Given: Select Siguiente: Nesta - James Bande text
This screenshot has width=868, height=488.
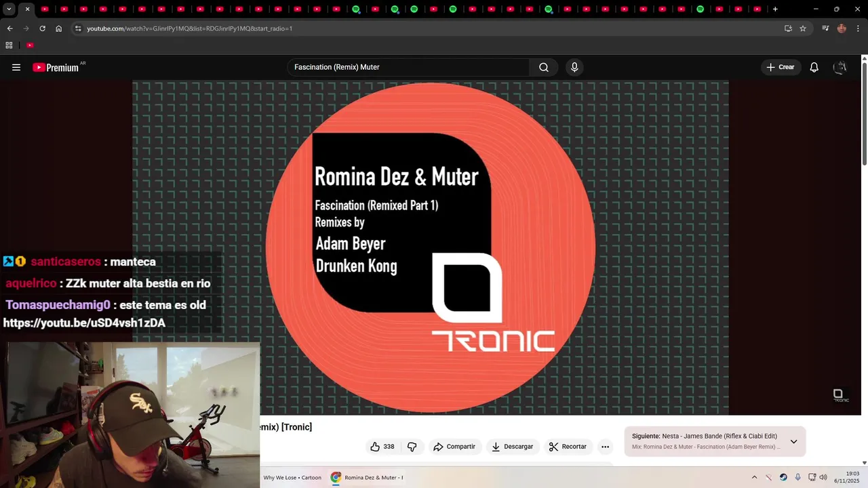Looking at the screenshot, I should click(x=705, y=436).
